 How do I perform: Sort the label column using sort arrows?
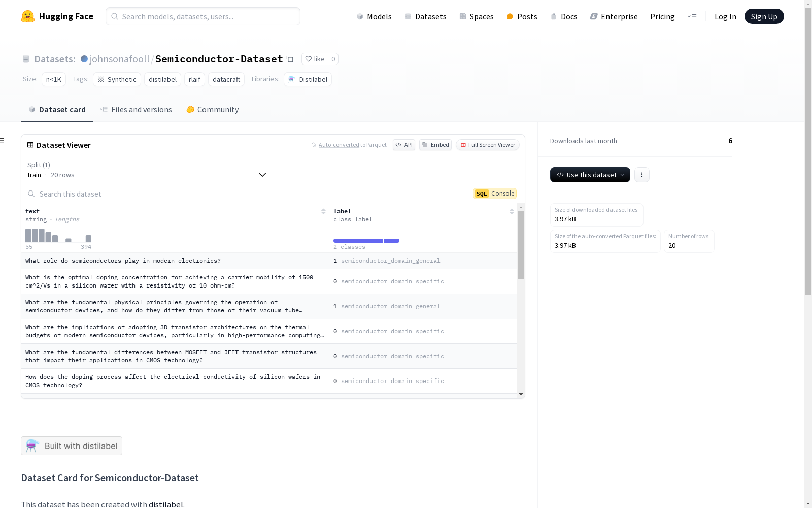[x=512, y=211]
